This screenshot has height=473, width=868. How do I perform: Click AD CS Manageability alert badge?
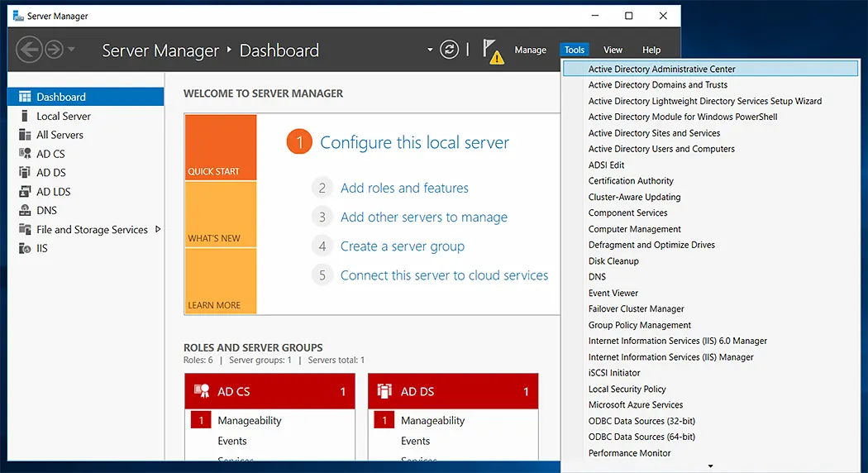pyautogui.click(x=201, y=420)
